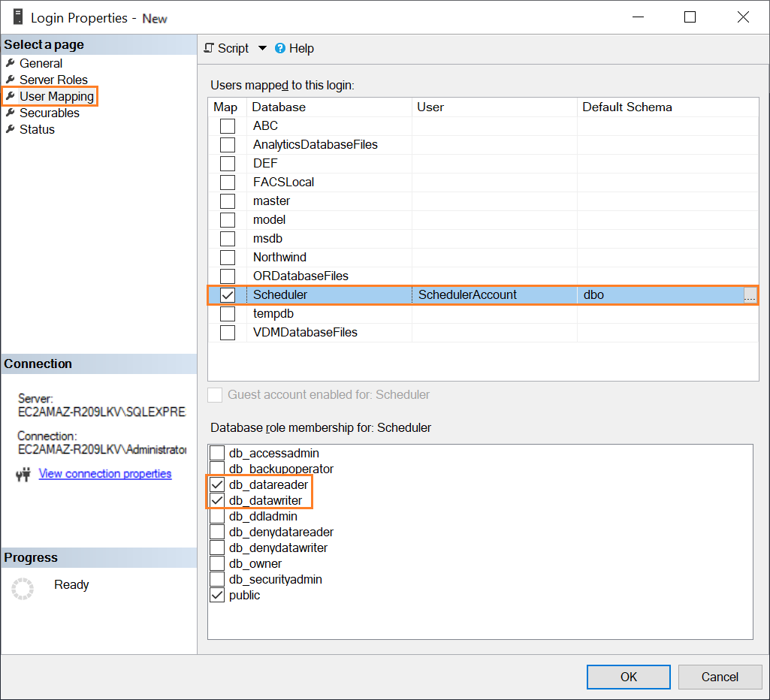The height and width of the screenshot is (700, 770).
Task: Check the Map box for msdb database
Action: 228,239
